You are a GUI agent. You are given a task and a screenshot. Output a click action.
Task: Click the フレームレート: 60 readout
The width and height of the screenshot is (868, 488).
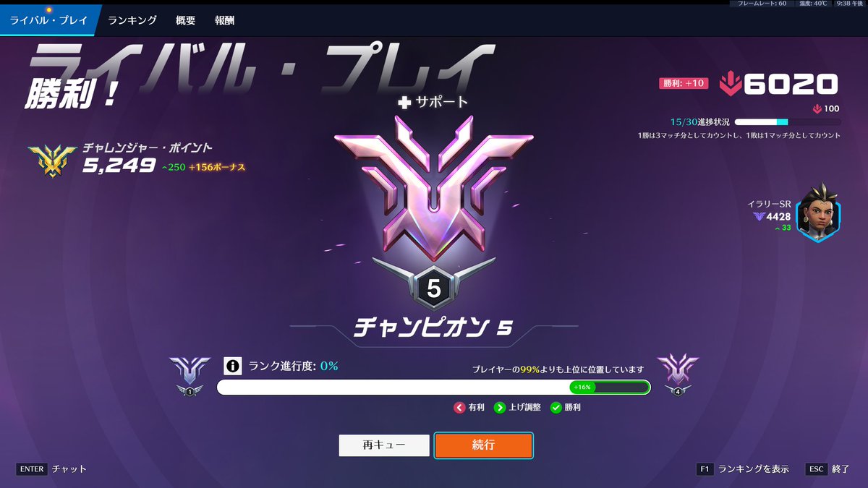tap(762, 4)
